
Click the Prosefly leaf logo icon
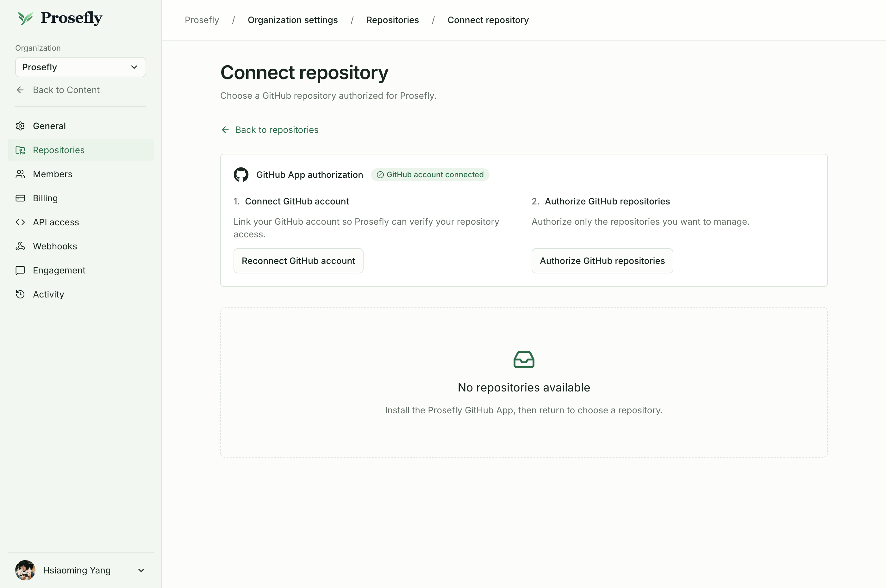click(26, 18)
